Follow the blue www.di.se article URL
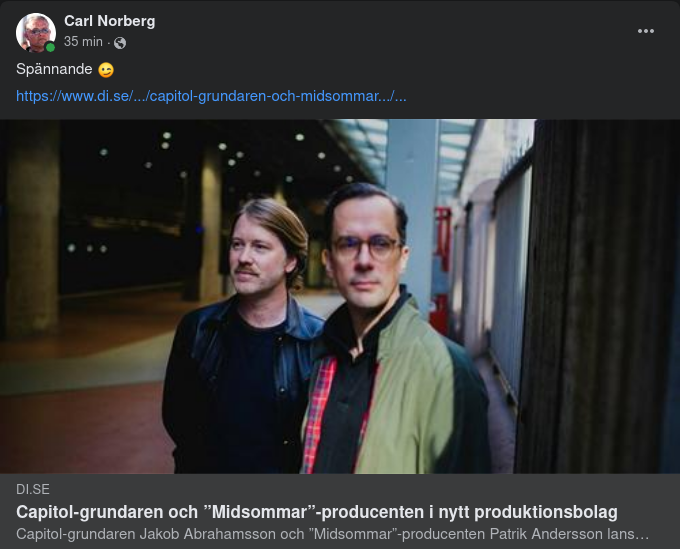 [x=211, y=96]
